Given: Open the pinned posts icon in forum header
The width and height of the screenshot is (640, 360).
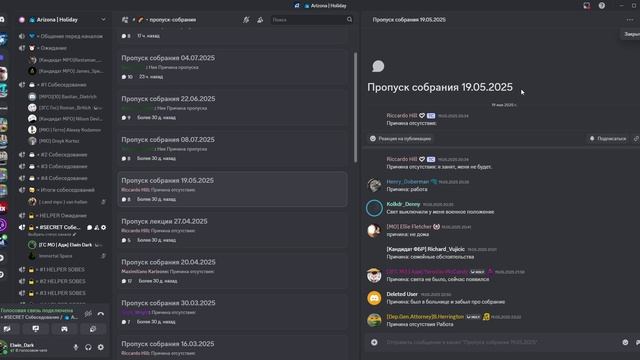Looking at the screenshot, I should 260,20.
